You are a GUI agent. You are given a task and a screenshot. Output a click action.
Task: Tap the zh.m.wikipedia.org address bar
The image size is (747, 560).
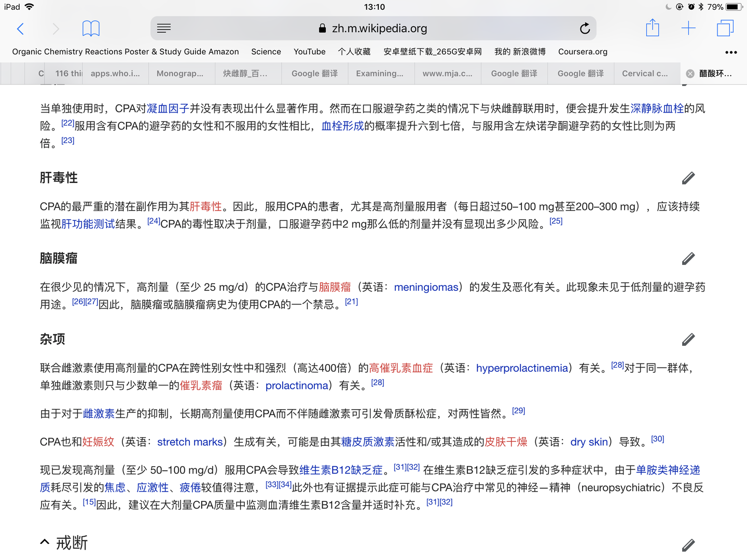[374, 29]
